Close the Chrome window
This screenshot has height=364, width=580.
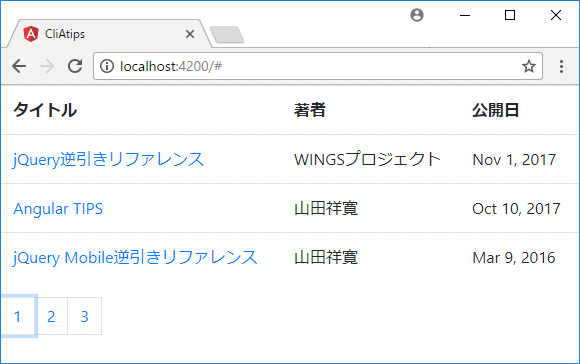[x=556, y=15]
